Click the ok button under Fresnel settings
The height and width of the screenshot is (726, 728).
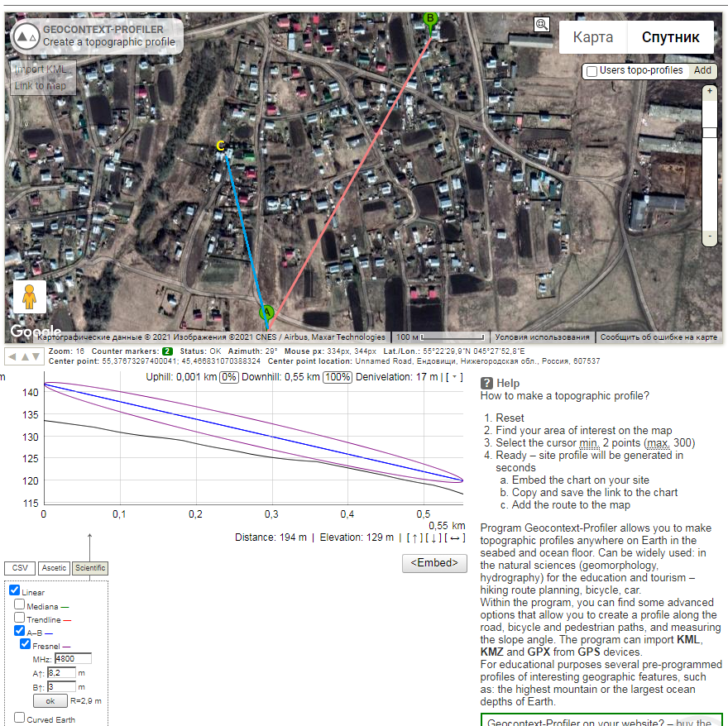click(x=50, y=701)
